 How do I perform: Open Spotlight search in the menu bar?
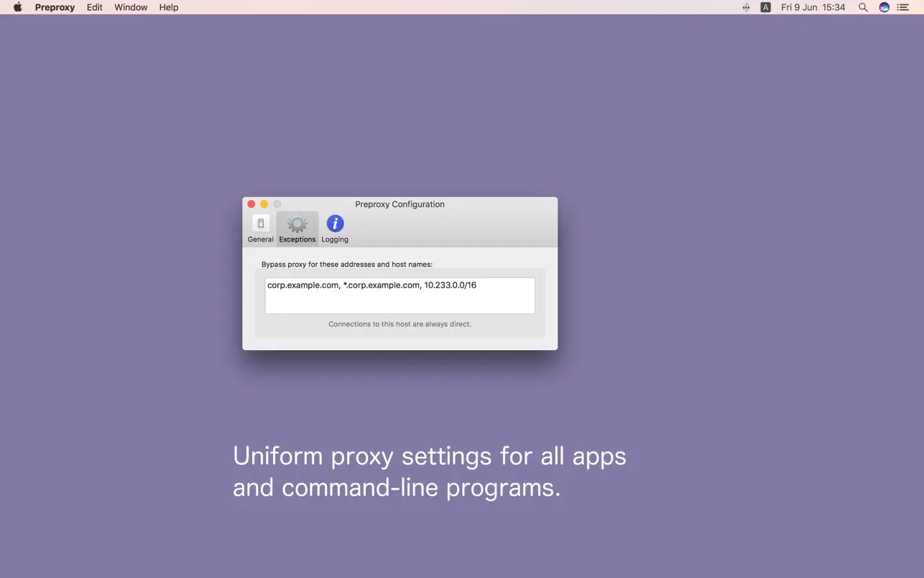click(x=862, y=7)
